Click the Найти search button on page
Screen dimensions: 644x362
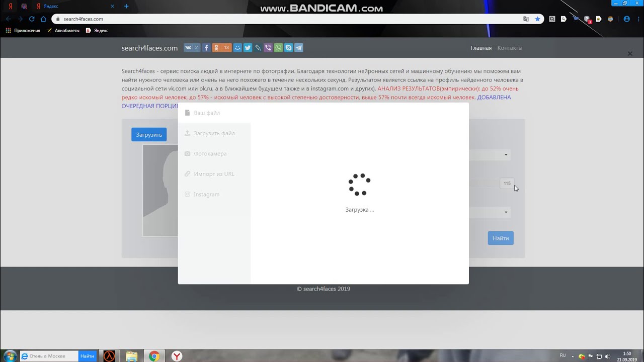point(501,238)
